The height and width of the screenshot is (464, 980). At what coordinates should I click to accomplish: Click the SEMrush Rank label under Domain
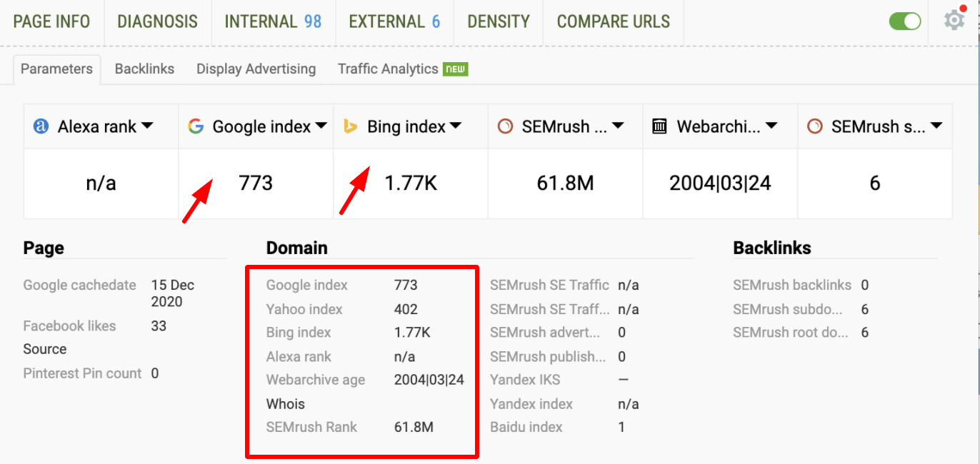pos(311,427)
